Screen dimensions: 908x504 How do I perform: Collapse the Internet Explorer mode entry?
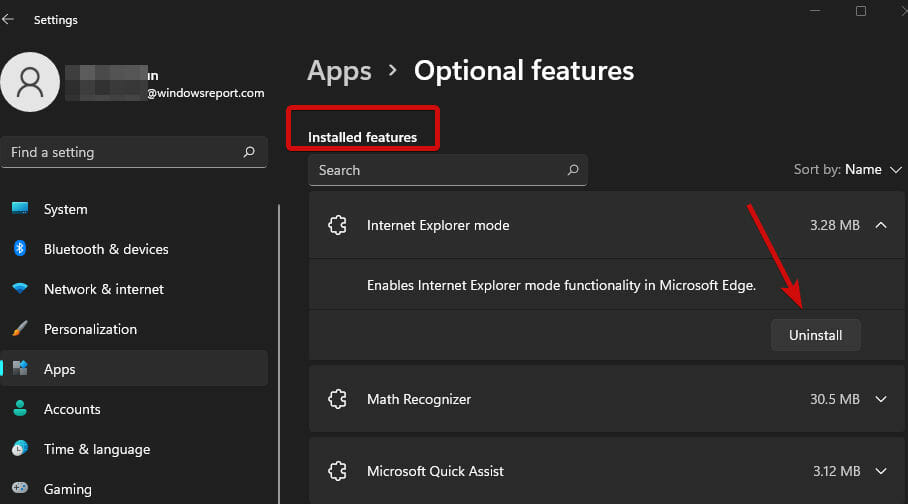[881, 225]
